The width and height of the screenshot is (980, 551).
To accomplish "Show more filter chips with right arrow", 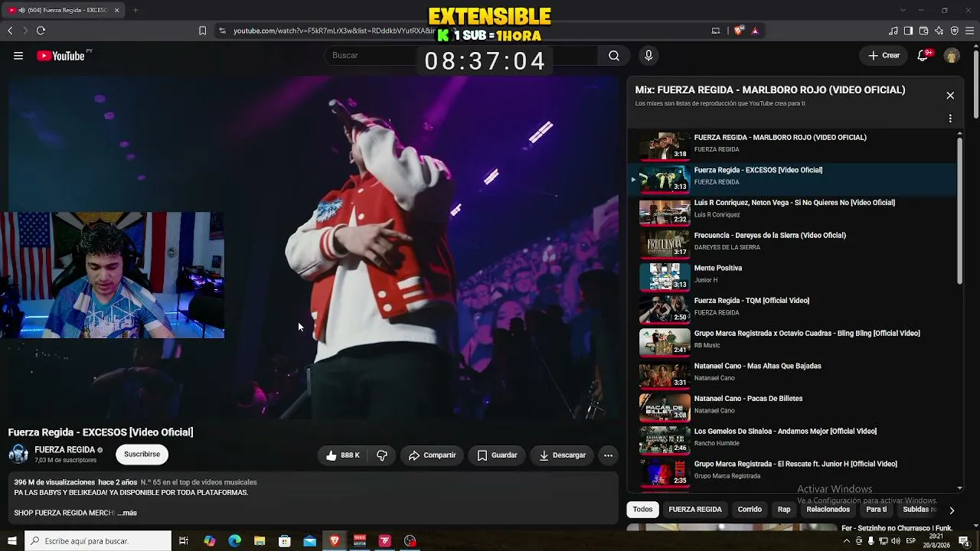I will 952,510.
